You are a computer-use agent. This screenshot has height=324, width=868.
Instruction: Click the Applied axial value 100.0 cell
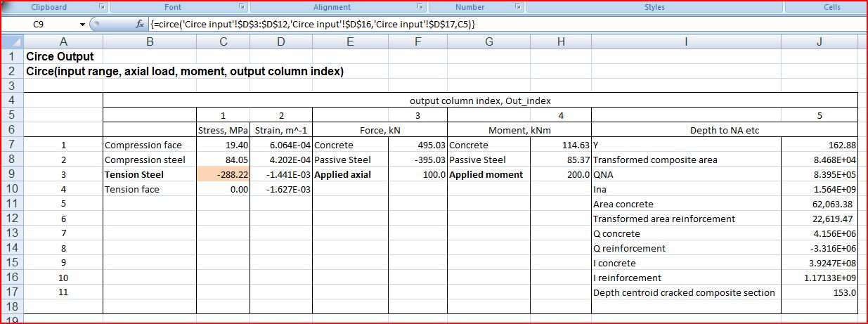coord(417,174)
